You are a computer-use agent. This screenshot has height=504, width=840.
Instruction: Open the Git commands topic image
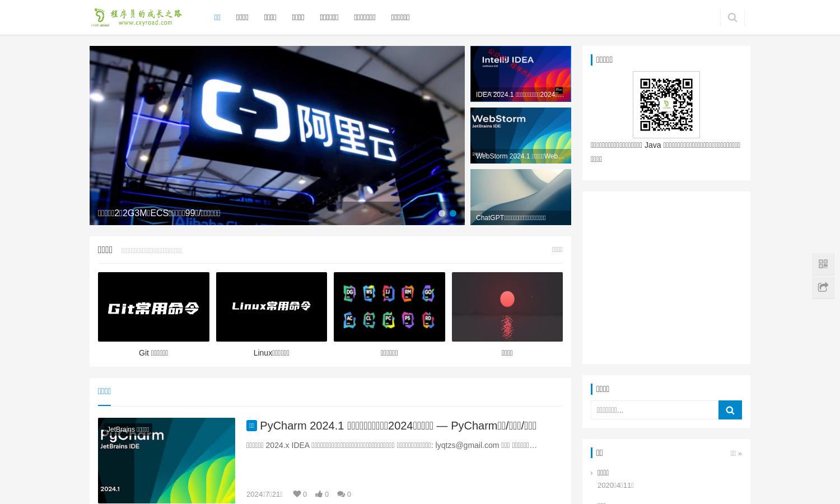click(x=153, y=307)
